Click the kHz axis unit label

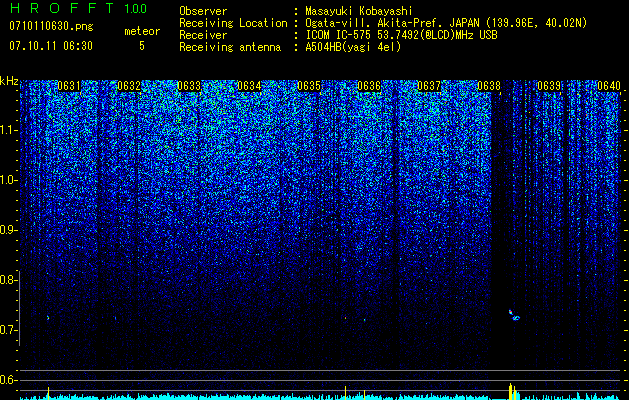click(x=9, y=81)
